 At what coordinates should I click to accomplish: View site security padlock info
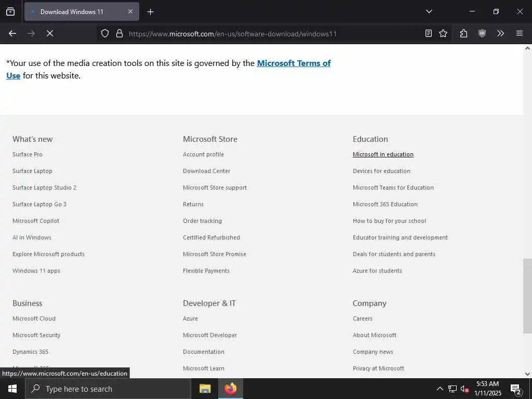click(x=119, y=33)
